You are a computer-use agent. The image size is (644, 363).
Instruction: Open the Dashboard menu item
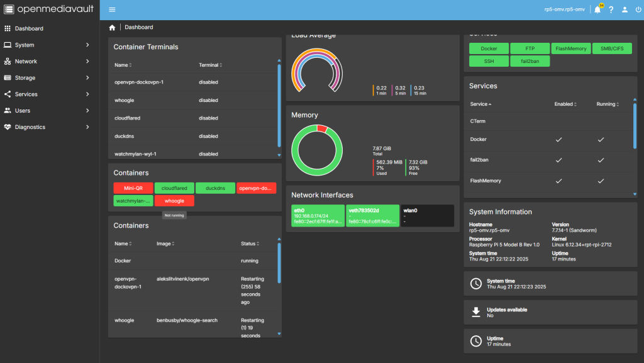[29, 29]
